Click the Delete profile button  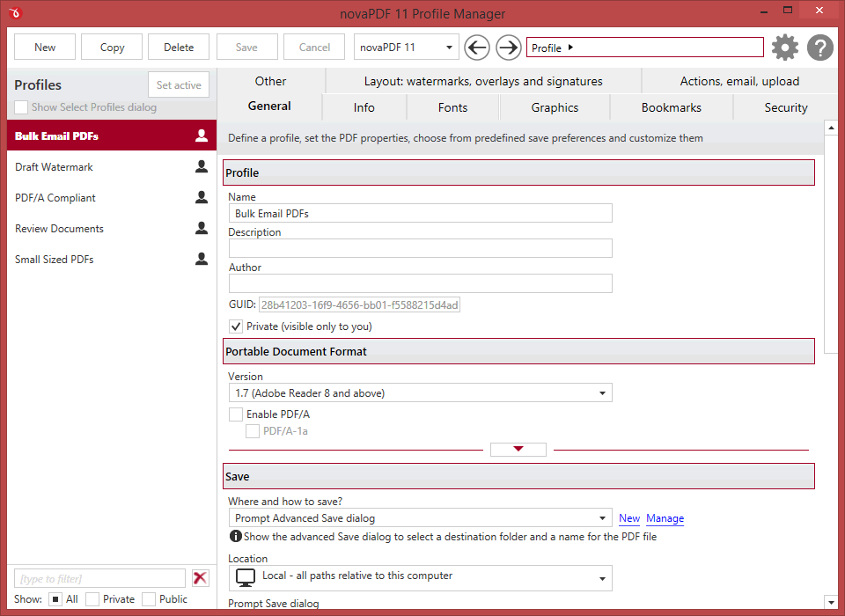pos(179,47)
